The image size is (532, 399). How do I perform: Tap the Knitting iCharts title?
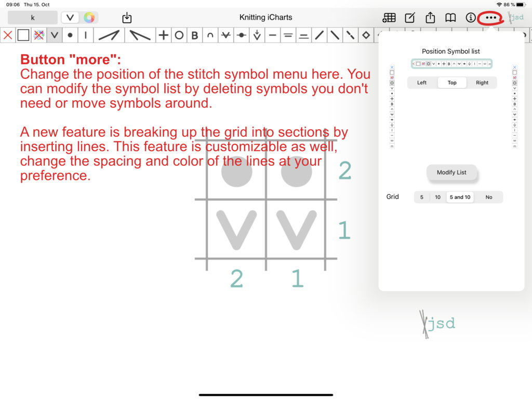[x=265, y=17]
